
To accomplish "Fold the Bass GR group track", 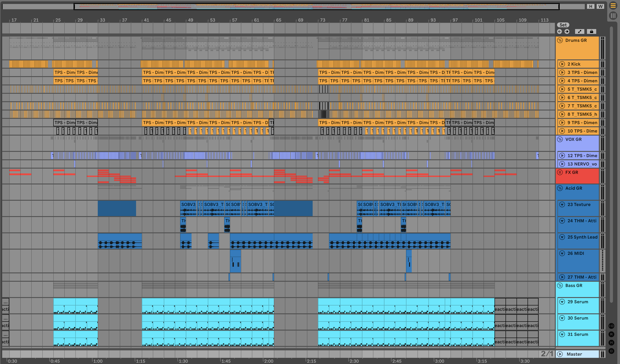I will point(560,285).
